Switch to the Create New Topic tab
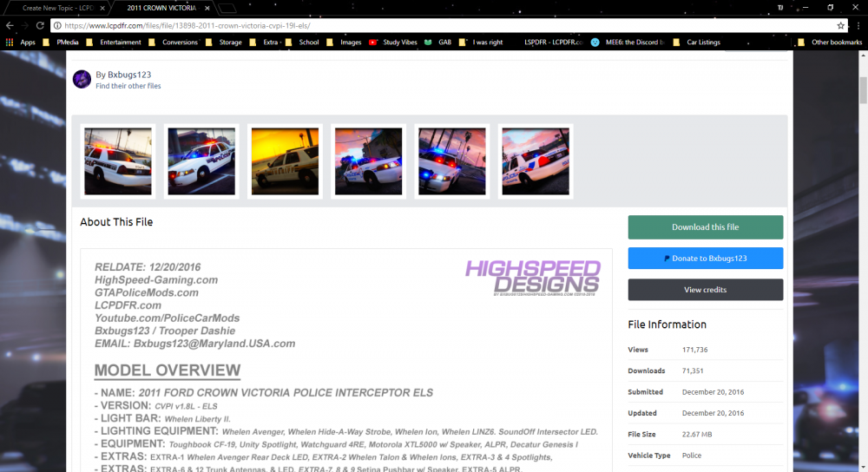868x472 pixels. [56, 9]
